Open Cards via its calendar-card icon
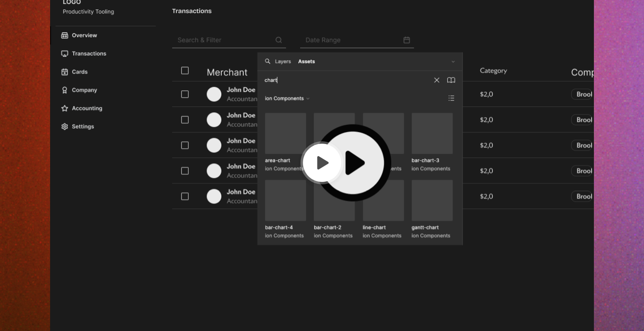Viewport: 644px width, 331px height. pyautogui.click(x=65, y=72)
